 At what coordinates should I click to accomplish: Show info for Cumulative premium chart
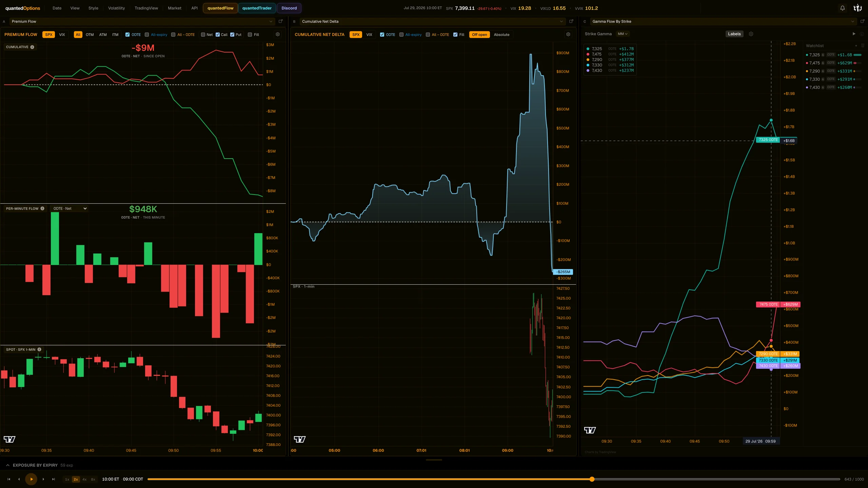(32, 47)
